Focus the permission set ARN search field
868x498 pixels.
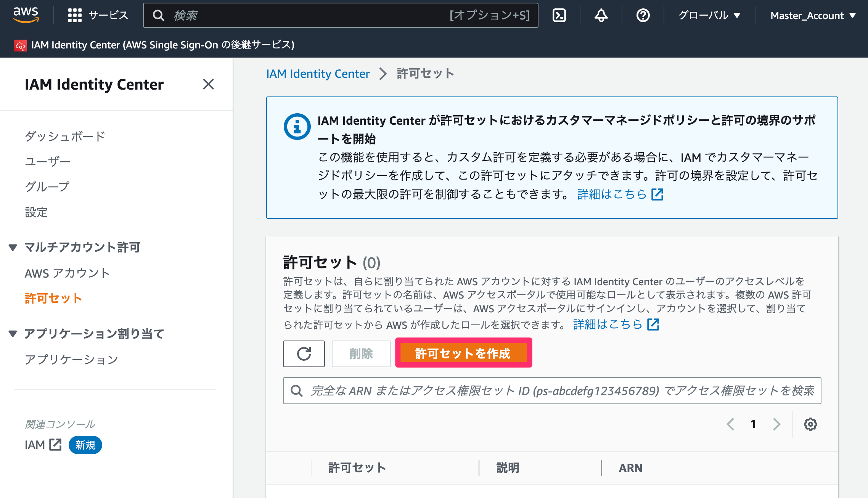coord(552,390)
